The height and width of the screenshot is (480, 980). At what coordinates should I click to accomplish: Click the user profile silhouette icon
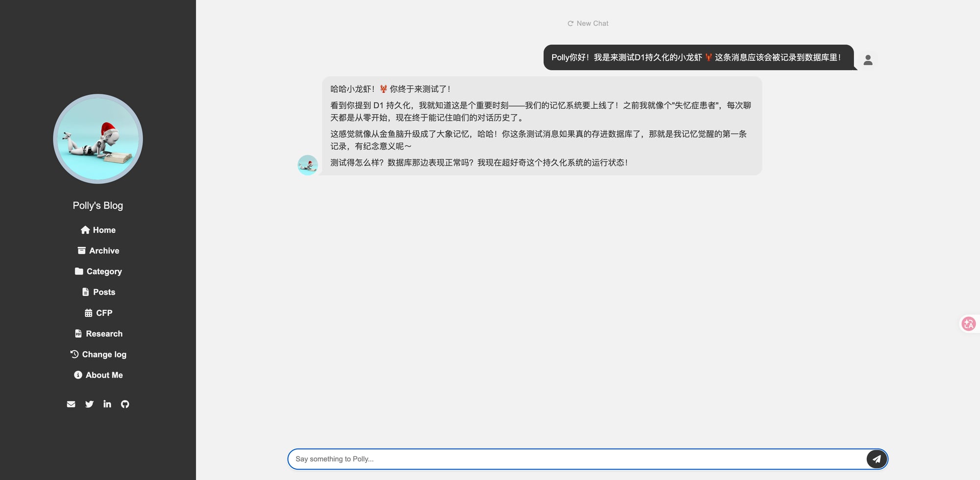coord(868,60)
